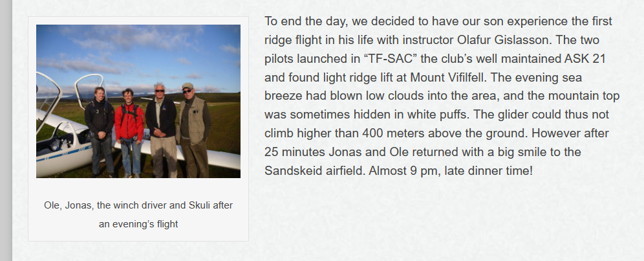The height and width of the screenshot is (261, 644).
Task: Click the phrase '25 minutes'
Action: pos(295,152)
